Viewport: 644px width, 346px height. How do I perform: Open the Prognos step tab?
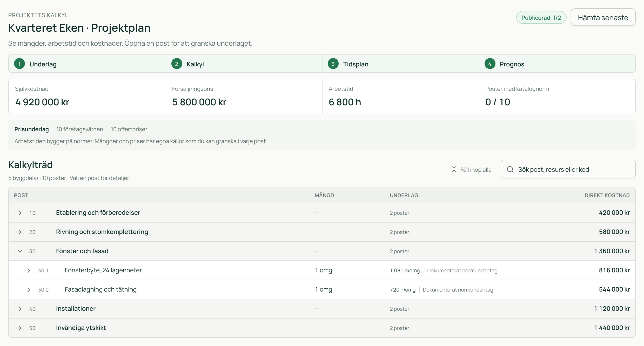[x=557, y=64]
